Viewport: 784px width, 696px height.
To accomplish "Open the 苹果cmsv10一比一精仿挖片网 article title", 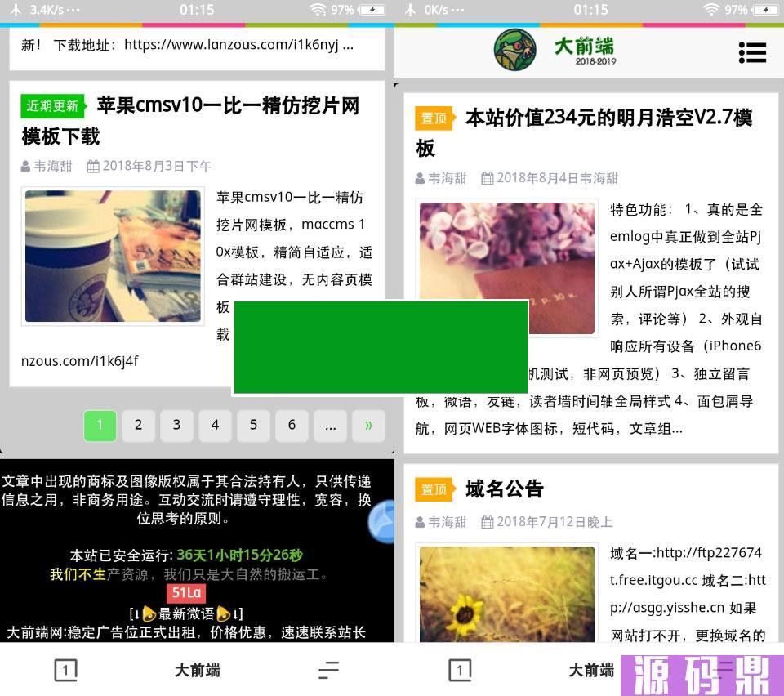I will click(x=190, y=121).
